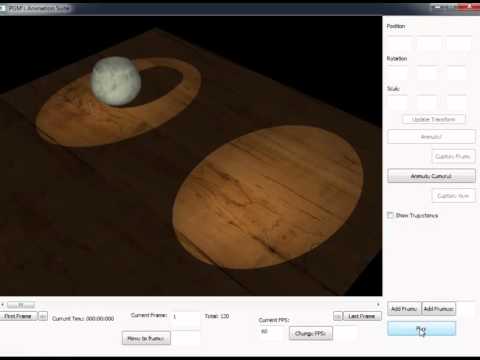Click the Capture View button
Screen dimensions: 480x360
(x=453, y=196)
